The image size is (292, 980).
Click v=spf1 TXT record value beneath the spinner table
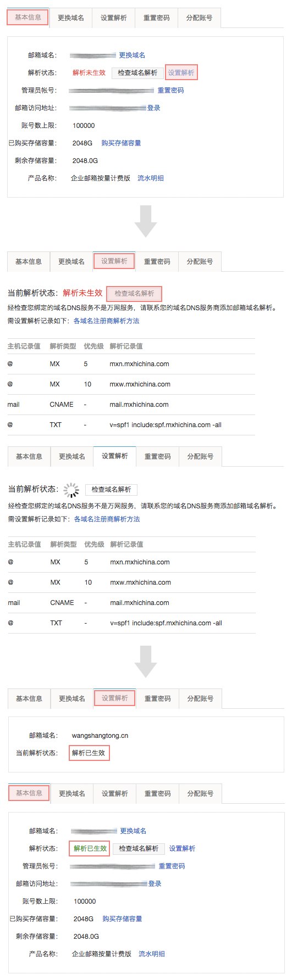(x=166, y=623)
